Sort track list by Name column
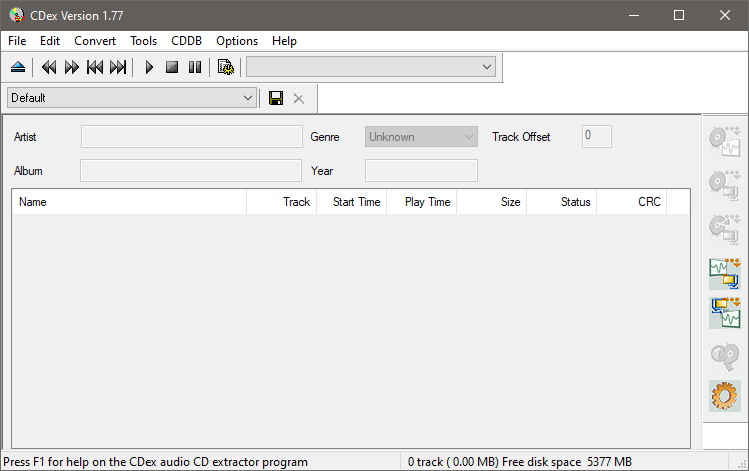 pos(129,202)
